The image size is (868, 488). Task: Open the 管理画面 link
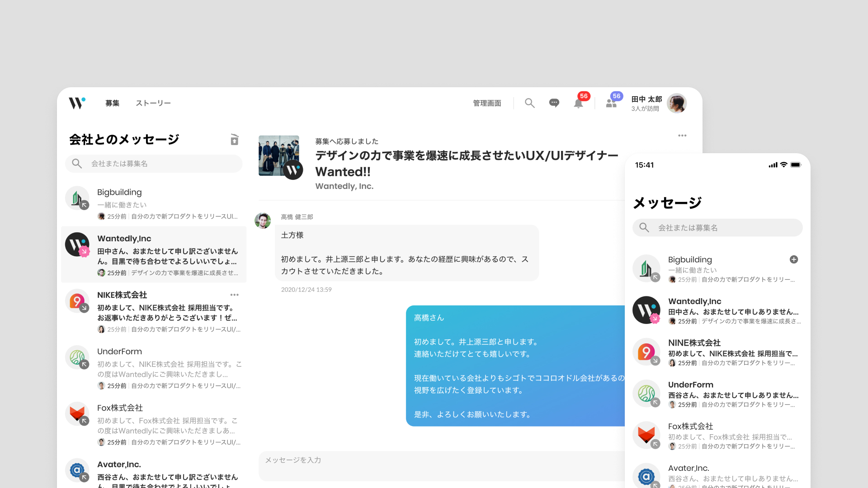[487, 103]
